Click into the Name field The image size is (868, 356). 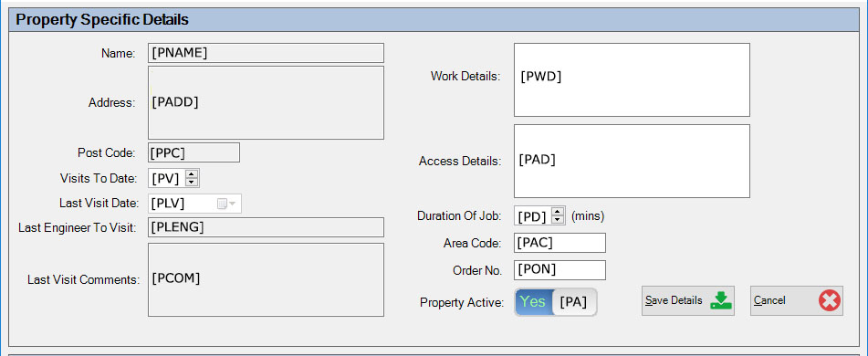pyautogui.click(x=266, y=53)
